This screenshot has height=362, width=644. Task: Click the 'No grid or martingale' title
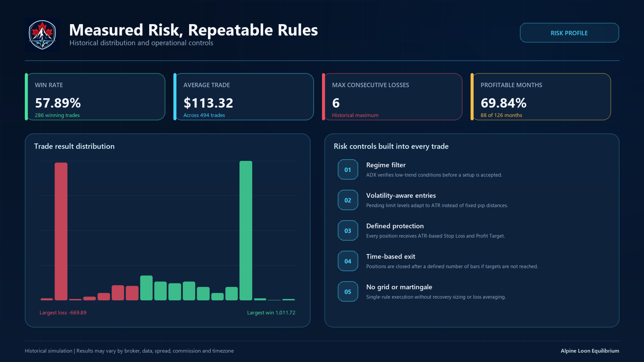click(x=399, y=287)
